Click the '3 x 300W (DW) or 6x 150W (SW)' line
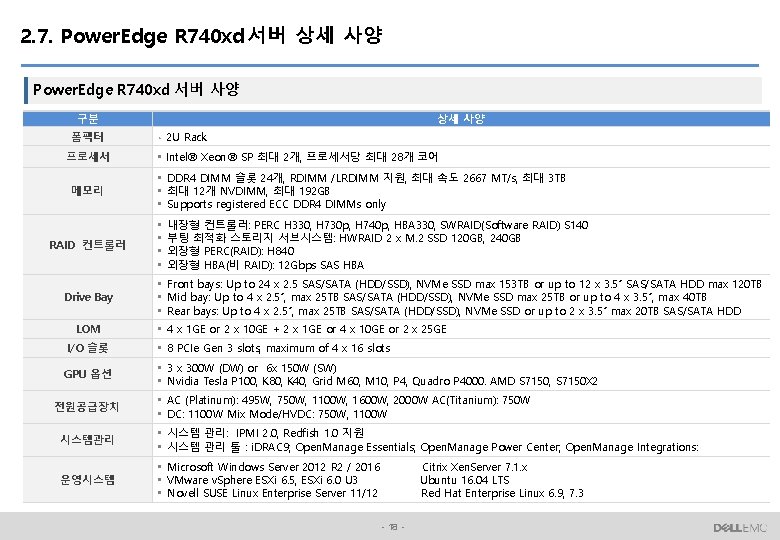780x540 pixels. pos(252,368)
